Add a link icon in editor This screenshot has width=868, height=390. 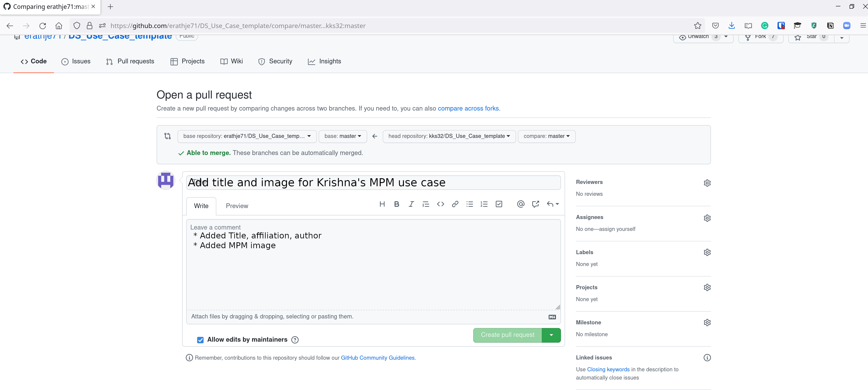tap(455, 204)
